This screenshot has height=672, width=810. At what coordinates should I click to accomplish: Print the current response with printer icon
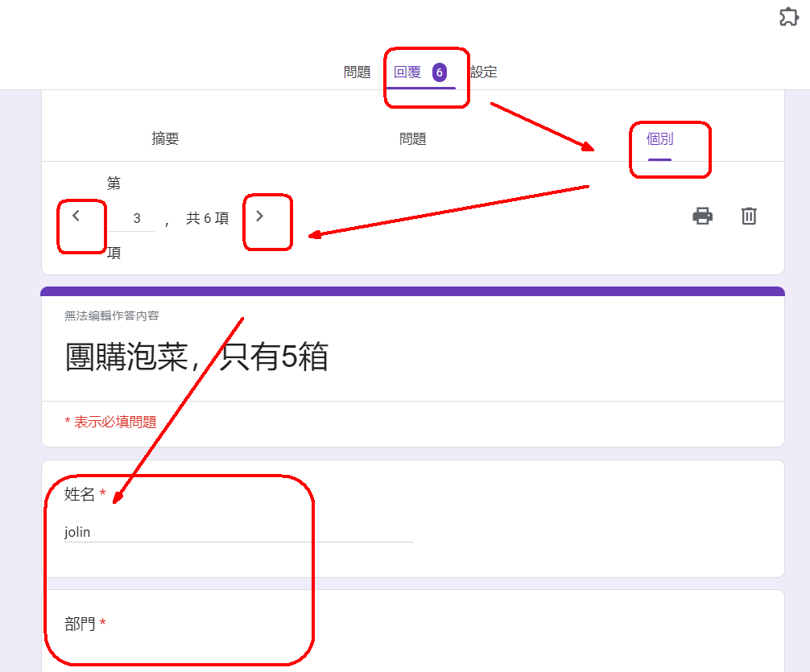point(703,216)
